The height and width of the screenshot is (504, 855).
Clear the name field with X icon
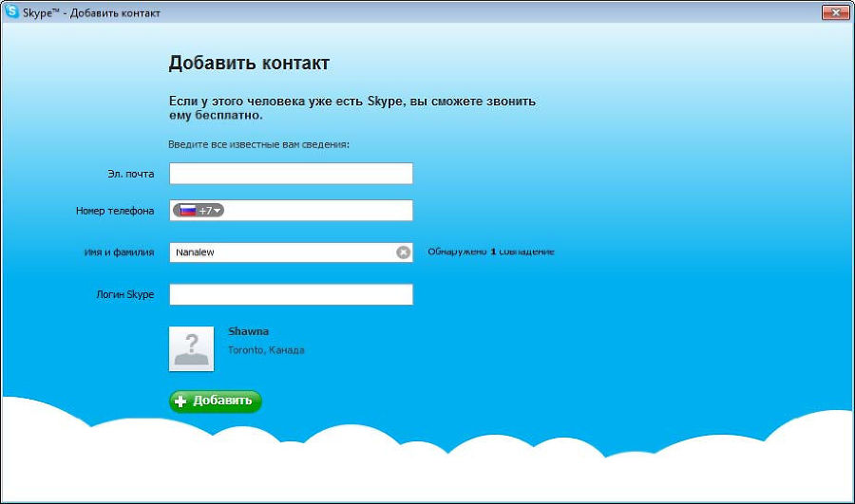pos(403,252)
